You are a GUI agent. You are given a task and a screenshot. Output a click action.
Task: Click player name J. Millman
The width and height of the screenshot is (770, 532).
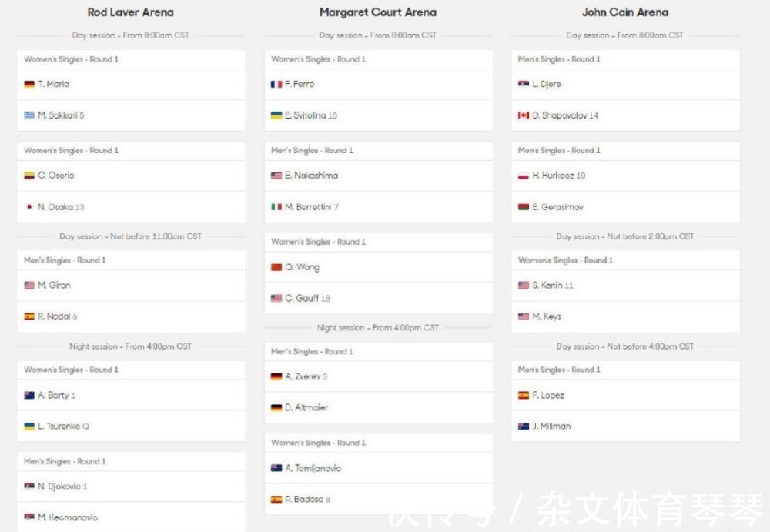[x=551, y=427]
